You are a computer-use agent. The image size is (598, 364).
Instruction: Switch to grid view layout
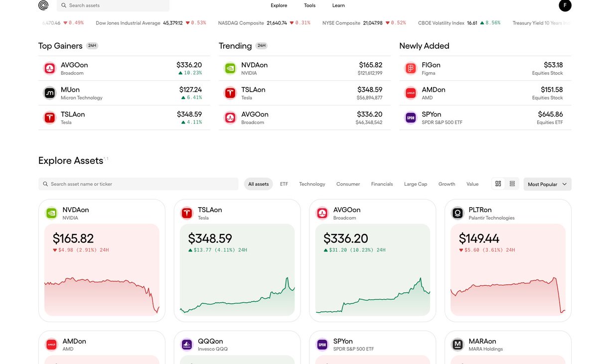[x=498, y=184]
